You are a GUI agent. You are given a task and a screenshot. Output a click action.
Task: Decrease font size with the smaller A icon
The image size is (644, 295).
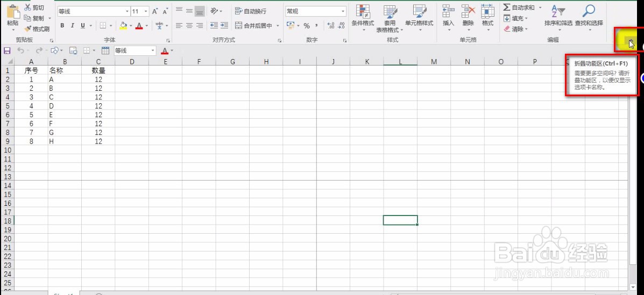click(165, 11)
